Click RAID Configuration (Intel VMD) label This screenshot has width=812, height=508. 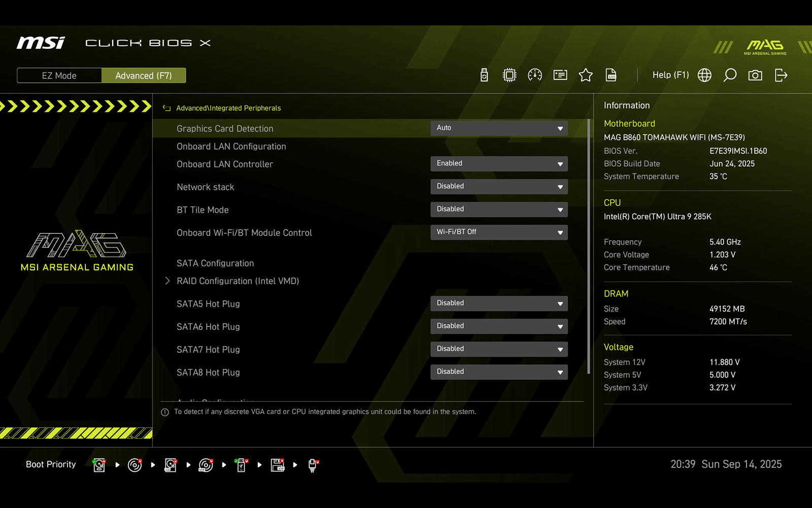[x=238, y=281]
